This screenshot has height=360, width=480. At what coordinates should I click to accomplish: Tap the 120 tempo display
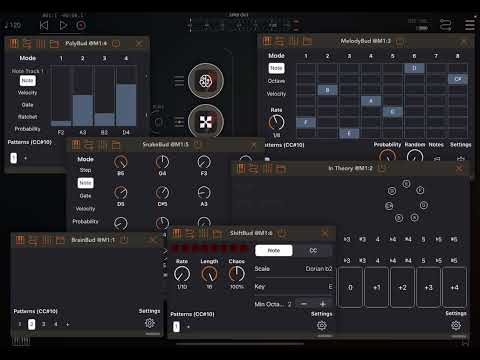click(x=13, y=25)
